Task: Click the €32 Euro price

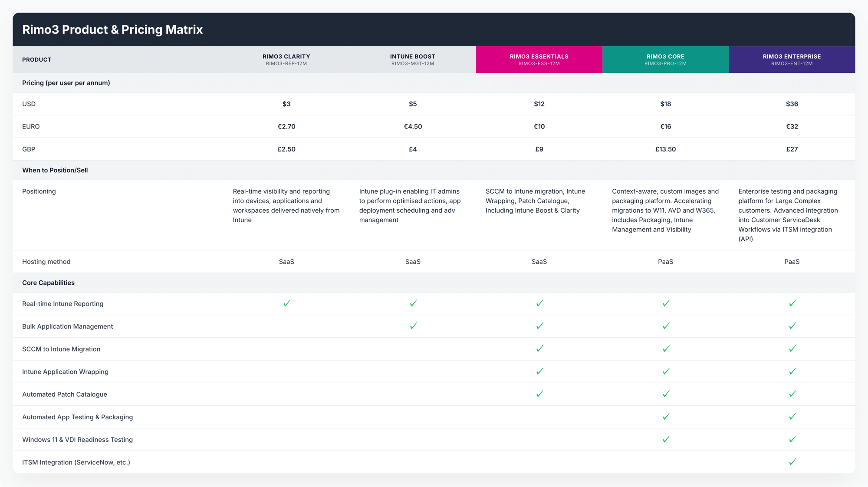Action: [792, 126]
